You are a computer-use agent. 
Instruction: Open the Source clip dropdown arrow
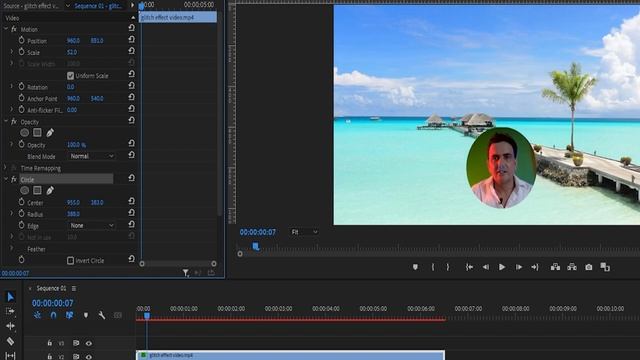click(68, 6)
